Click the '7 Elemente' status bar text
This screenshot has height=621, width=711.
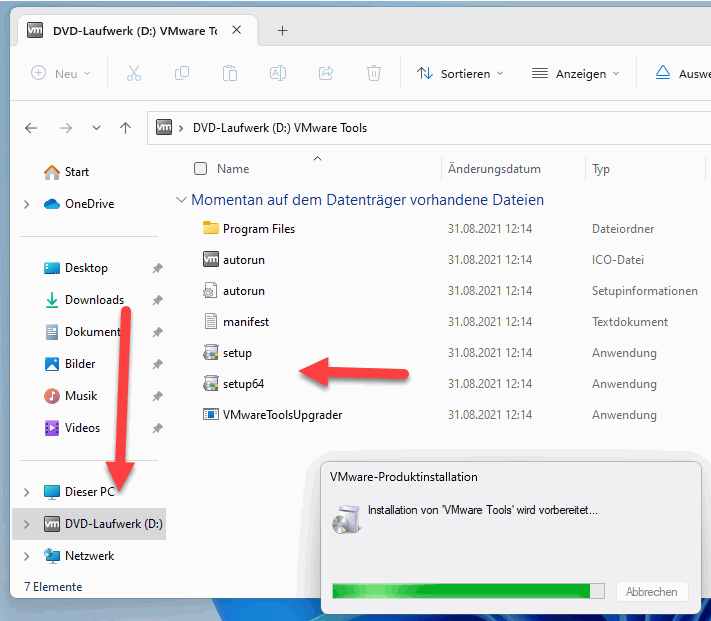[53, 587]
